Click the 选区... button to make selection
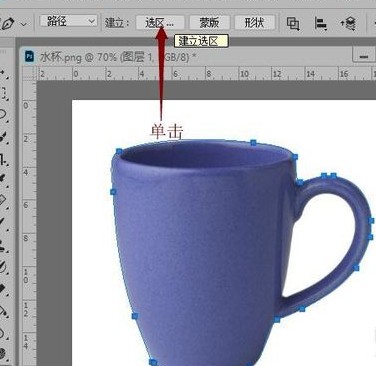The image size is (376, 366). (x=160, y=23)
